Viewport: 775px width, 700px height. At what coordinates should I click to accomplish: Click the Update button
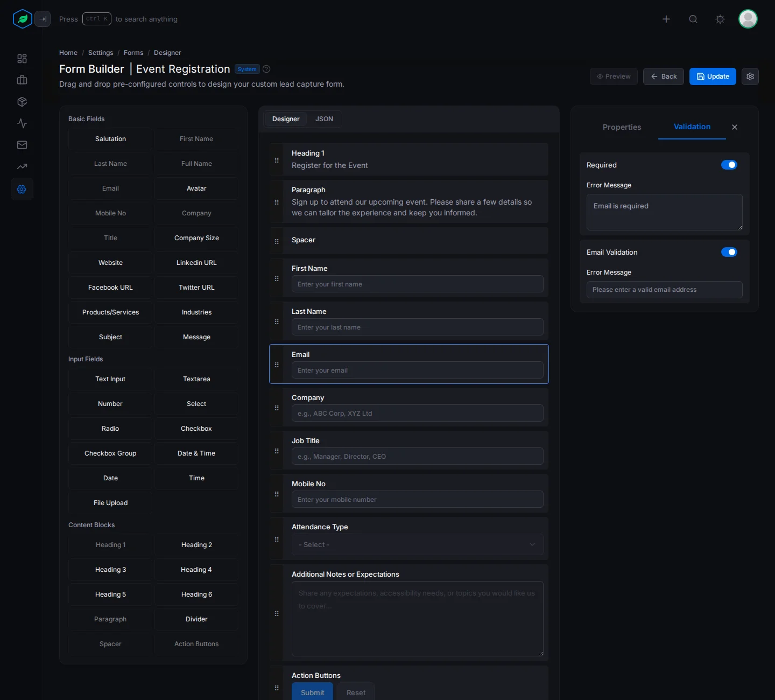tap(713, 76)
